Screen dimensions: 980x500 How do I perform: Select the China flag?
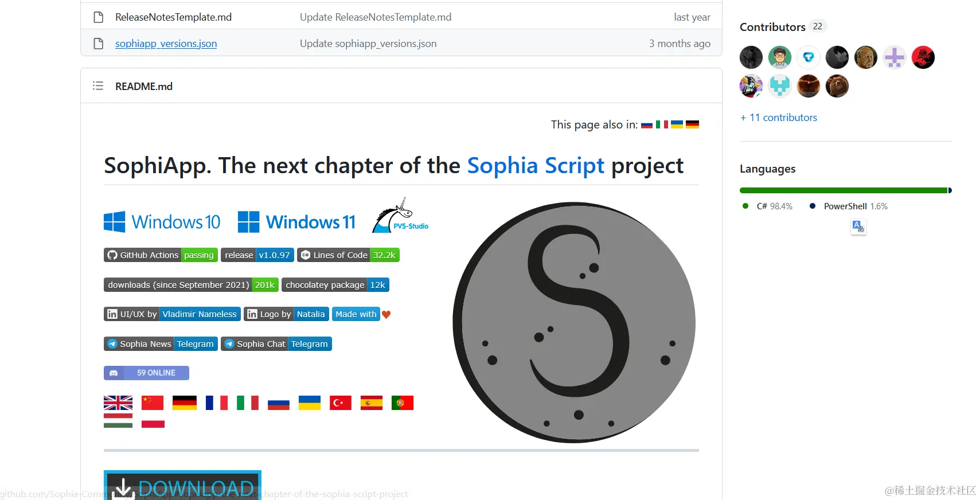[x=153, y=403]
